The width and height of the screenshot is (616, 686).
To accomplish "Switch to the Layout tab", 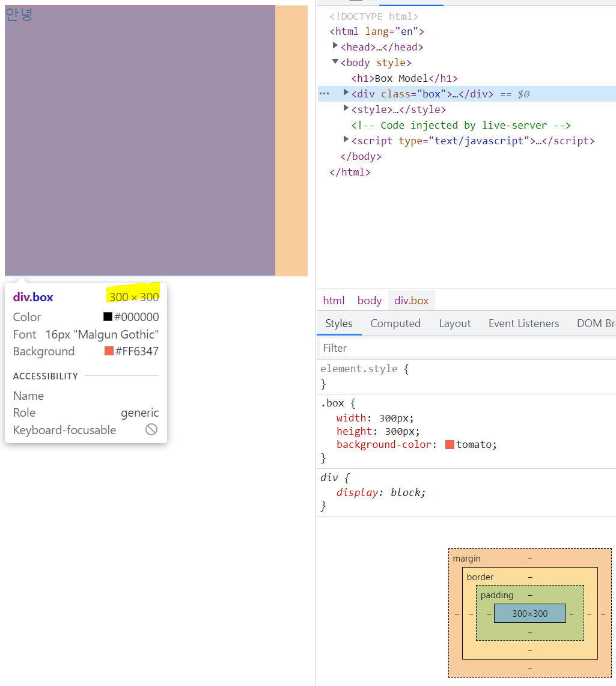I will point(455,323).
